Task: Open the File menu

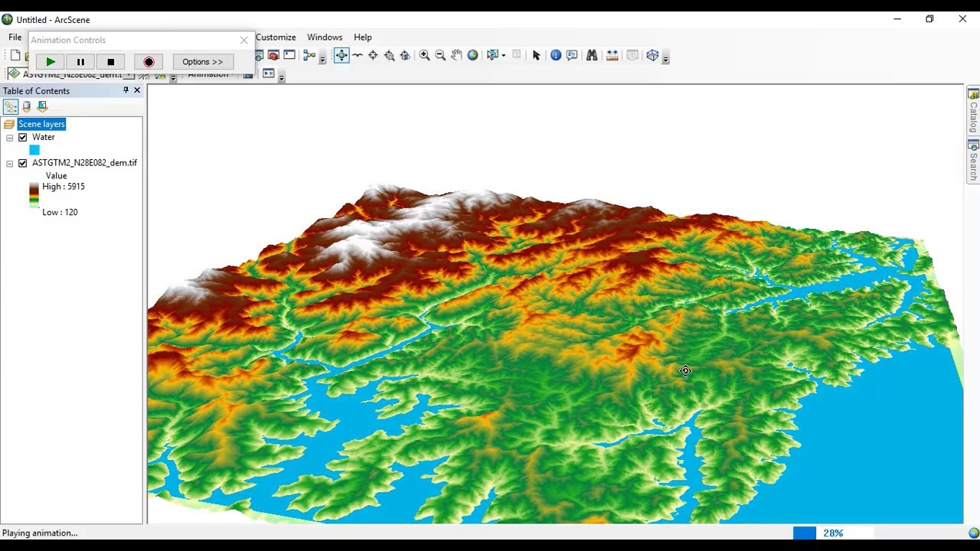Action: (15, 37)
